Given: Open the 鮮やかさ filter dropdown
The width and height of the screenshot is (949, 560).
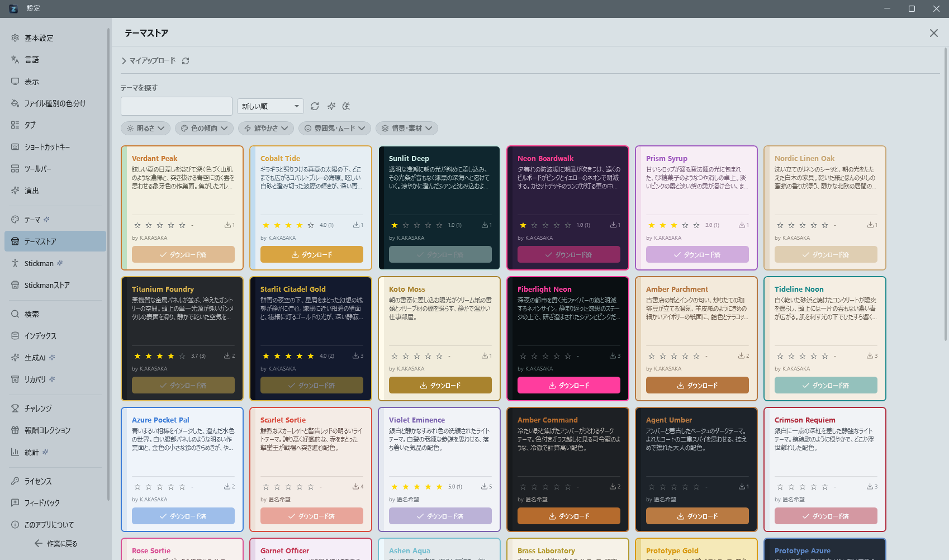Looking at the screenshot, I should point(266,128).
